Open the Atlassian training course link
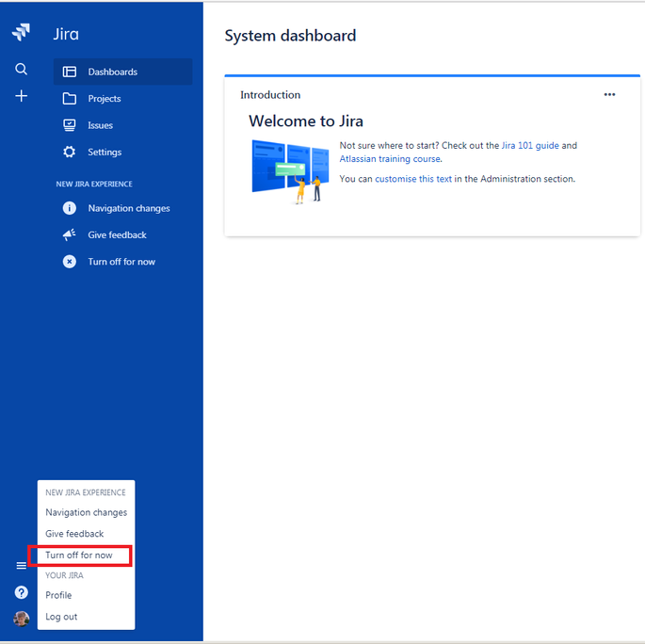The height and width of the screenshot is (644, 645). pyautogui.click(x=390, y=159)
